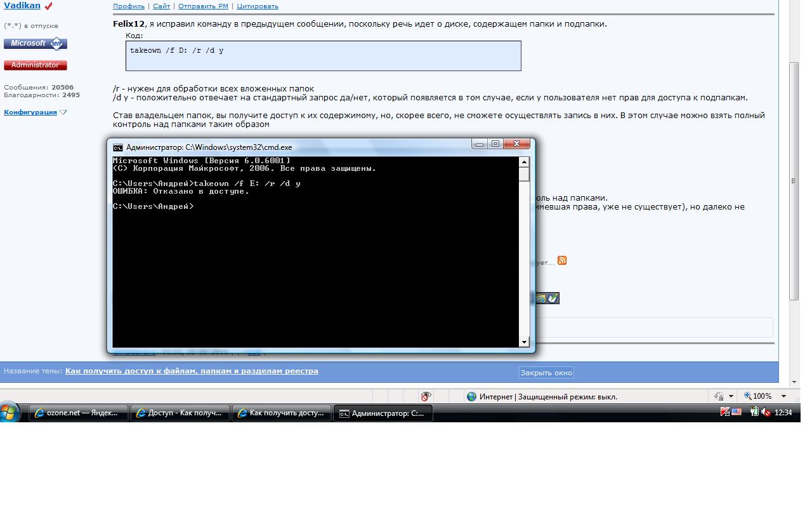Click the muted volume tray icon
The width and height of the screenshot is (812, 508).
click(x=766, y=412)
